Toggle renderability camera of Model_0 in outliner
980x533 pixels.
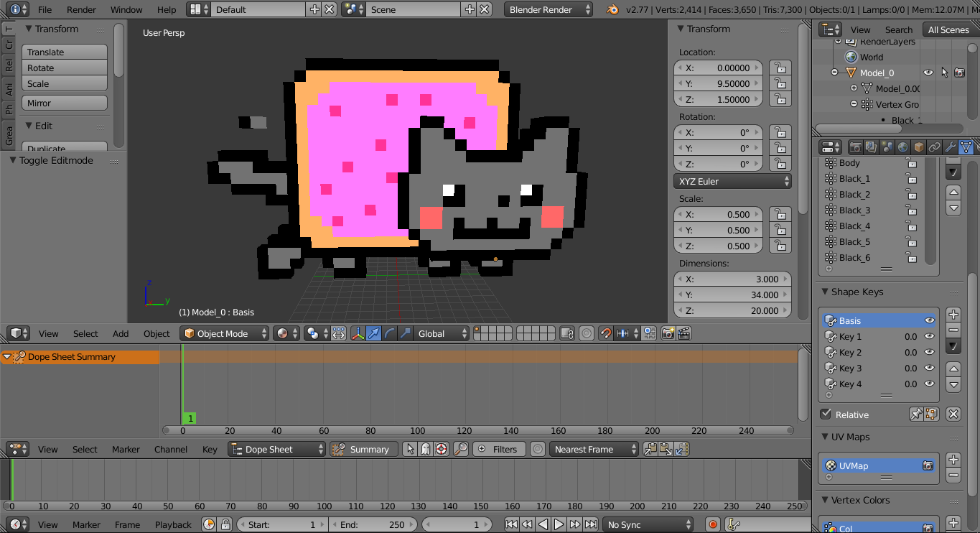pyautogui.click(x=959, y=73)
